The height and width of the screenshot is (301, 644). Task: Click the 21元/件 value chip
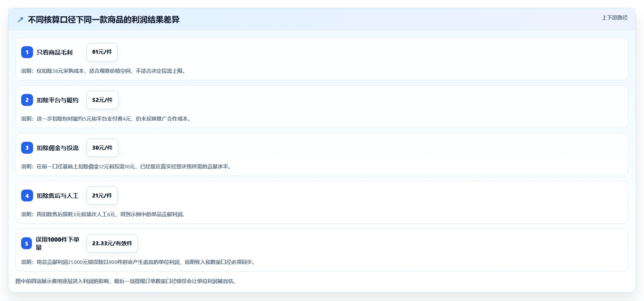pos(102,195)
